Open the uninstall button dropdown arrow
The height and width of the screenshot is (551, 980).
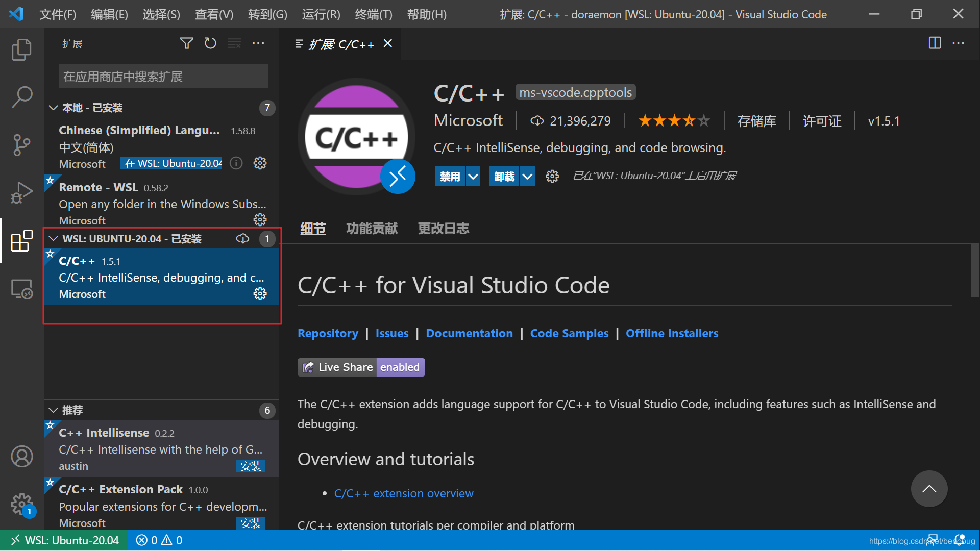[x=527, y=177]
